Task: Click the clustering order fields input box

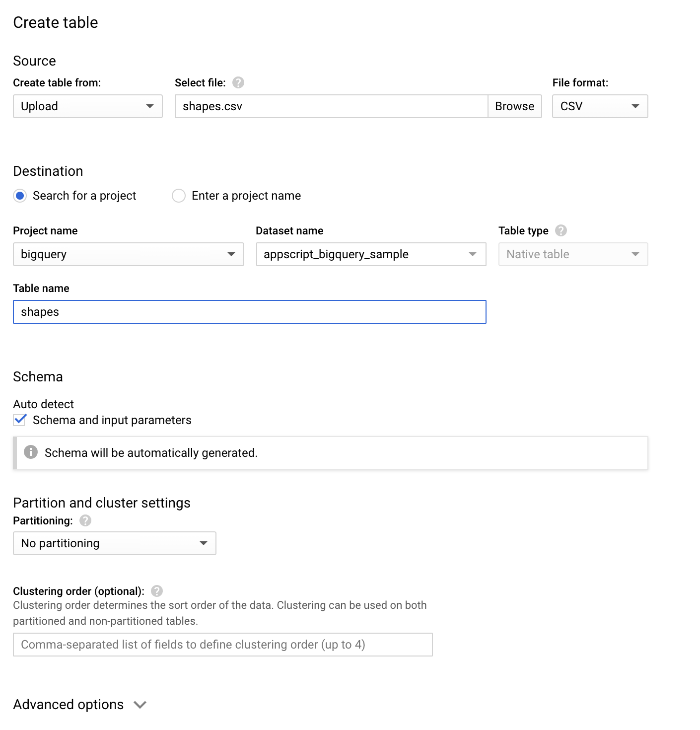Action: pyautogui.click(x=222, y=644)
